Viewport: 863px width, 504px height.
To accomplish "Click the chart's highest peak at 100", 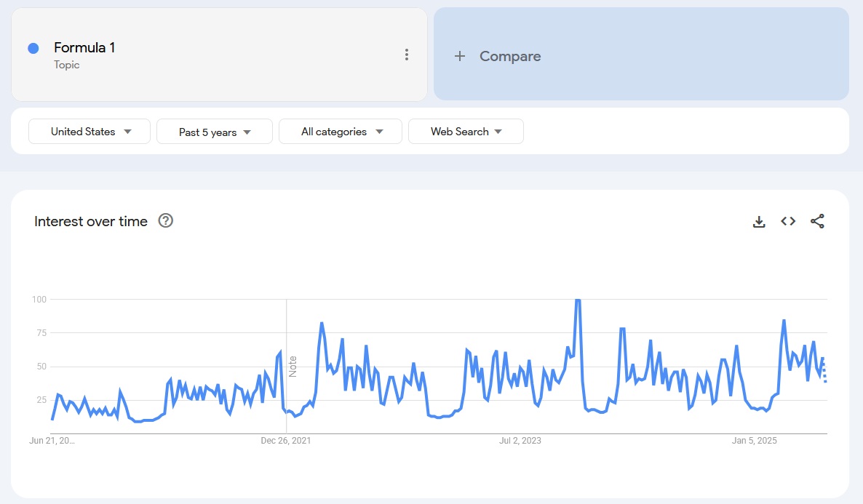I will (578, 300).
